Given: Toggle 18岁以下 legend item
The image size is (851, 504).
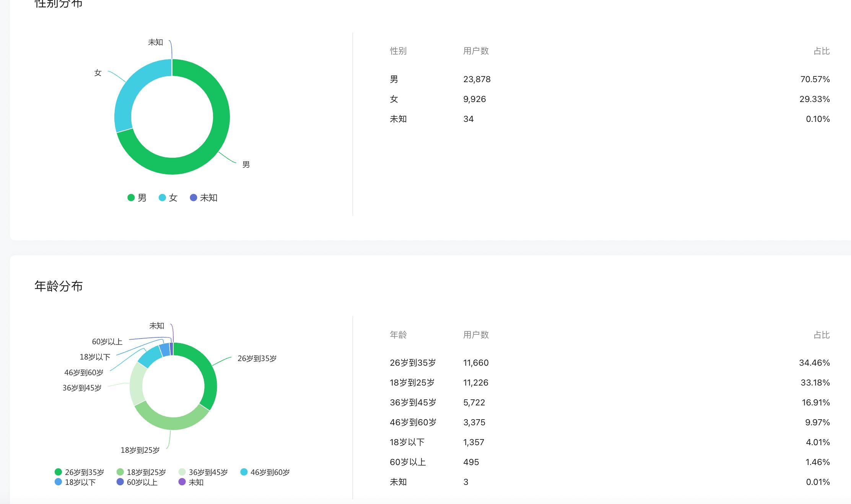Looking at the screenshot, I should (75, 482).
